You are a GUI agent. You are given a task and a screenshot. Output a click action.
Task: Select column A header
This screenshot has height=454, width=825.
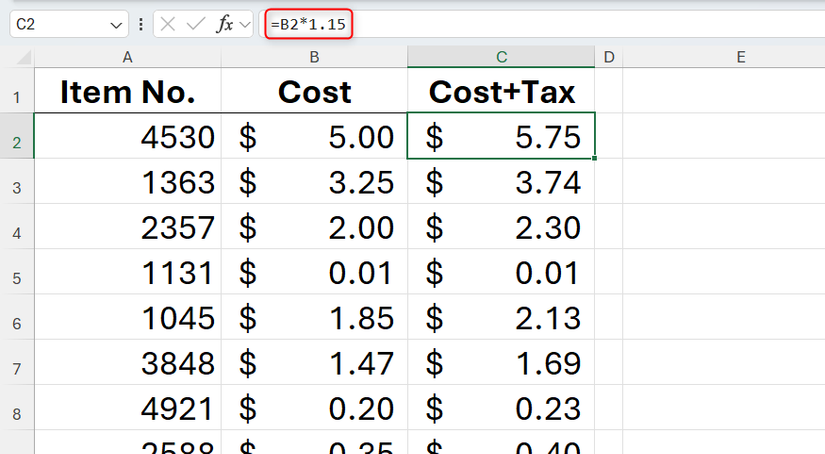(x=127, y=57)
